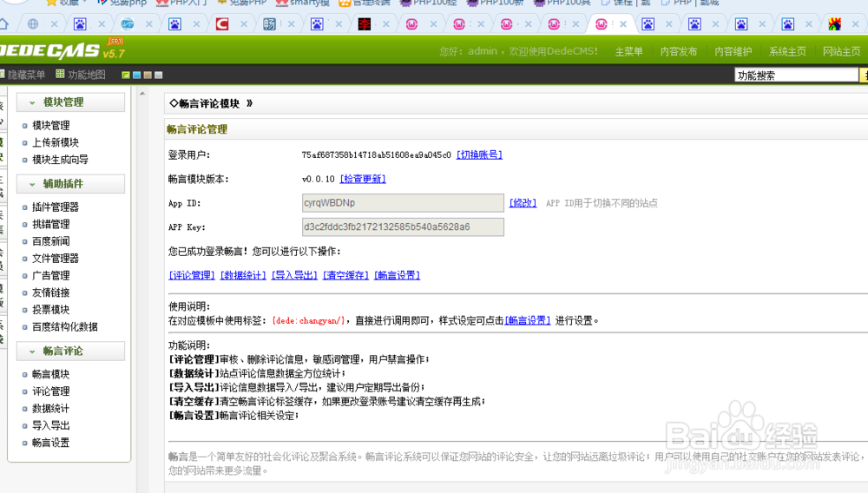Open 导入导出 in the sidebar
The width and height of the screenshot is (868, 493).
point(51,426)
